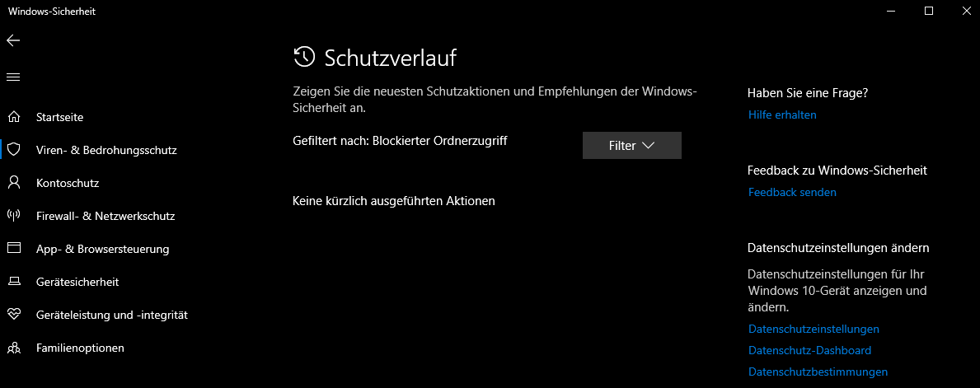Open the Datenschutzeinstellungen link
Viewport: 980px width, 388px height.
814,330
